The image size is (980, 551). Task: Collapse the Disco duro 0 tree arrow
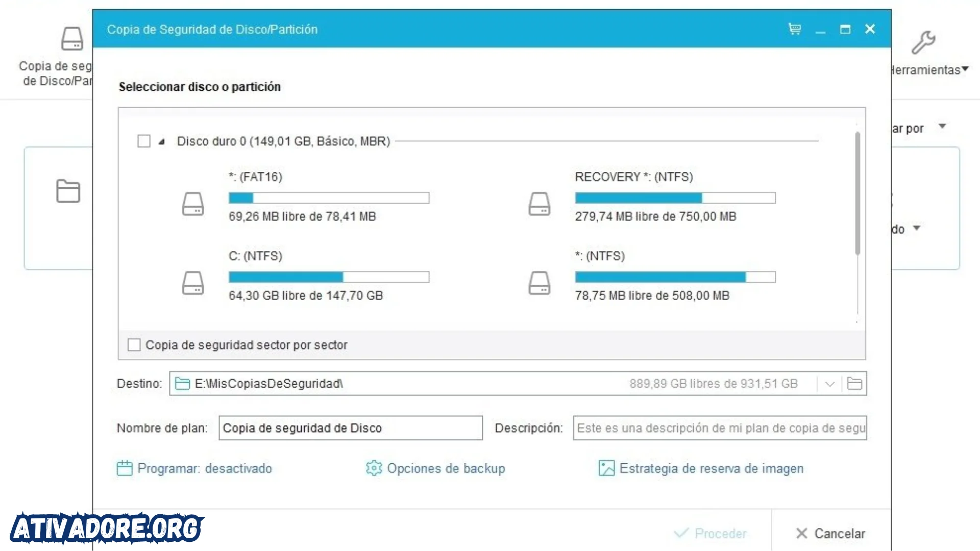pyautogui.click(x=161, y=142)
